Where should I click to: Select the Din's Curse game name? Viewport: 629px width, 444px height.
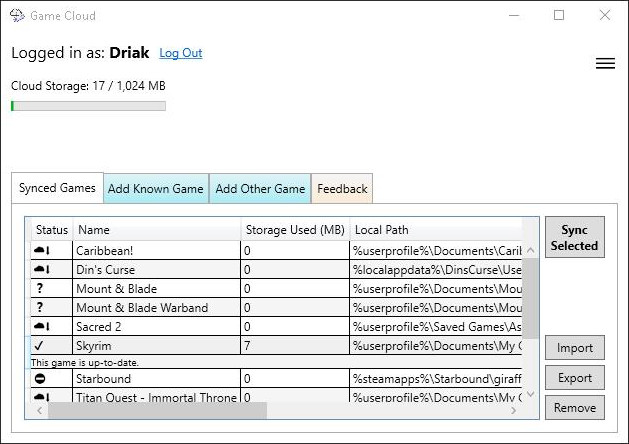click(106, 270)
